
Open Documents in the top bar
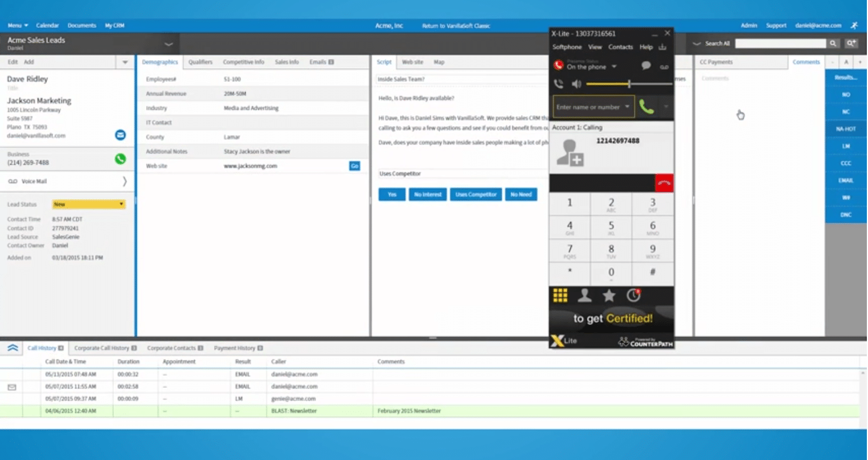(82, 26)
